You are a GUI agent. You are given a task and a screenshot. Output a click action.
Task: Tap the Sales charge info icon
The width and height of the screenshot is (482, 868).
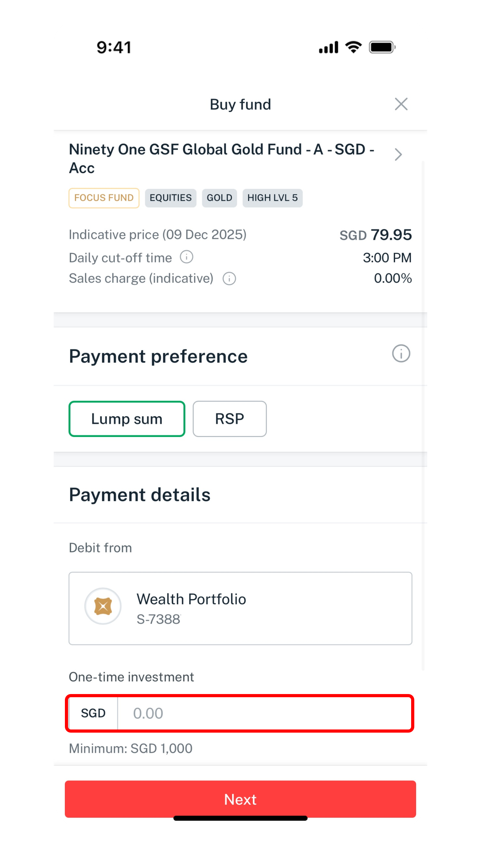(229, 279)
